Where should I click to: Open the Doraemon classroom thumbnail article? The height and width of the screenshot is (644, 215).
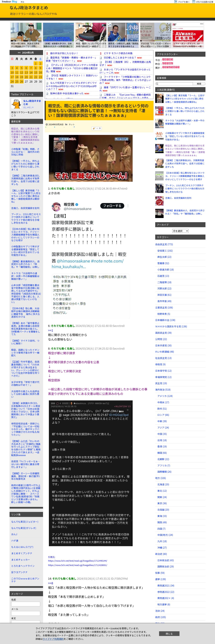coord(26,35)
